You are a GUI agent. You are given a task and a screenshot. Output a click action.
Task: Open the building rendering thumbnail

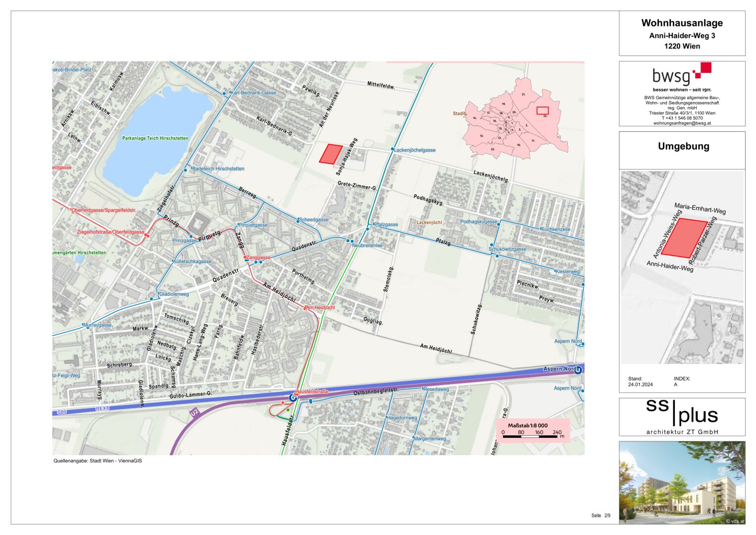(682, 482)
